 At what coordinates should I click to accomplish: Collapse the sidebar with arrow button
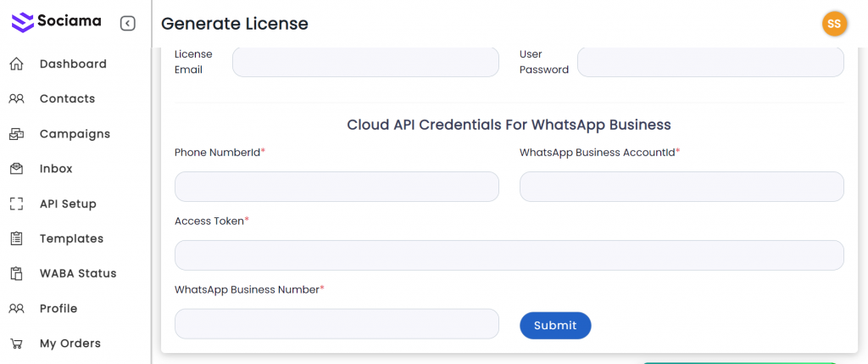tap(128, 24)
